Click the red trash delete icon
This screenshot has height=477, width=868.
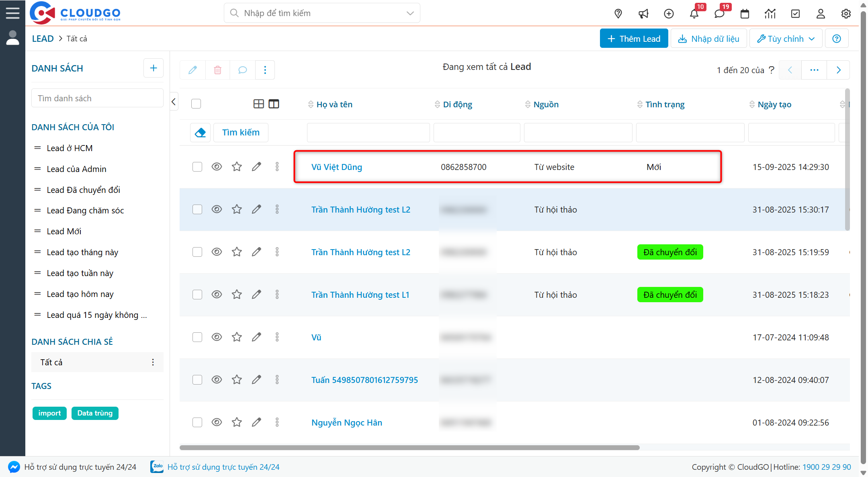tap(217, 70)
